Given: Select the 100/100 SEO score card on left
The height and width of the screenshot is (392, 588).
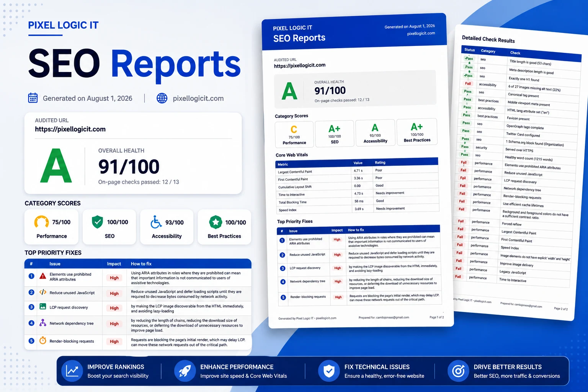Looking at the screenshot, I should [x=109, y=227].
